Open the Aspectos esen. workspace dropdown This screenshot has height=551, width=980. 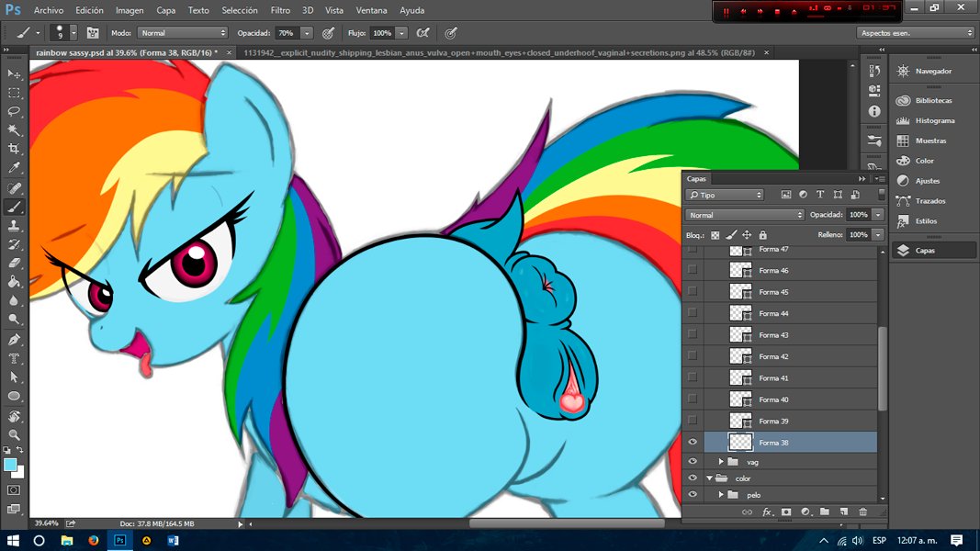click(x=915, y=33)
